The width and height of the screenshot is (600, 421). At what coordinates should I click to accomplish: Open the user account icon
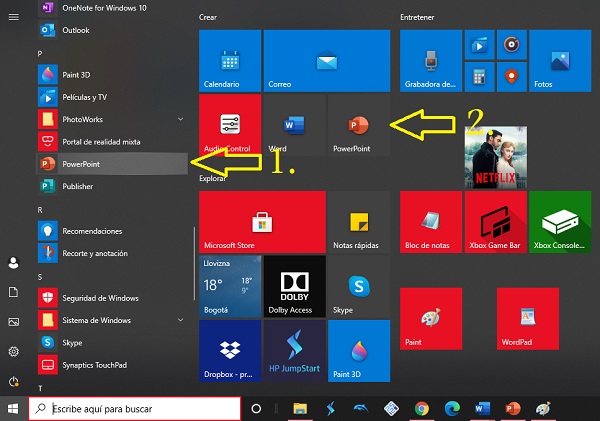pyautogui.click(x=14, y=263)
